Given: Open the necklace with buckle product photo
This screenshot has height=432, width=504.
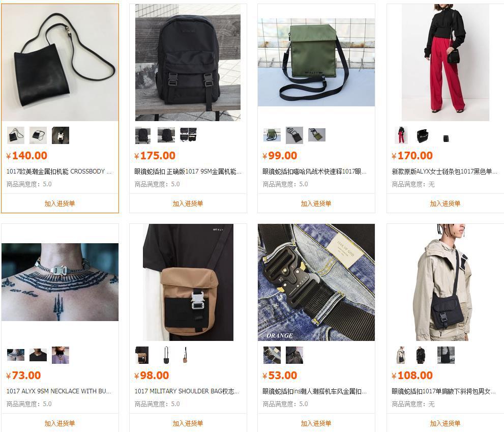Looking at the screenshot, I should (x=60, y=282).
